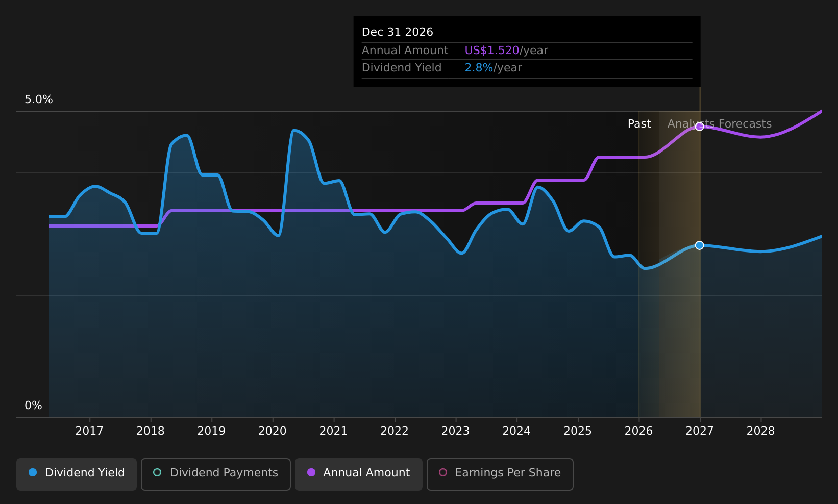Viewport: 838px width, 504px height.
Task: Toggle the Dividend Yield legend series
Action: click(77, 474)
